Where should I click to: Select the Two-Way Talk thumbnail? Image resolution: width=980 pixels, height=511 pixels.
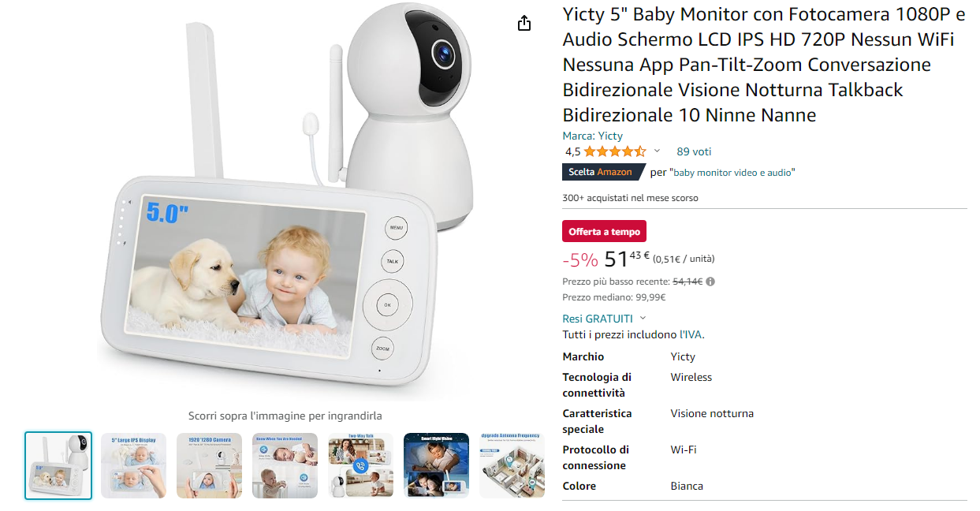click(x=360, y=465)
